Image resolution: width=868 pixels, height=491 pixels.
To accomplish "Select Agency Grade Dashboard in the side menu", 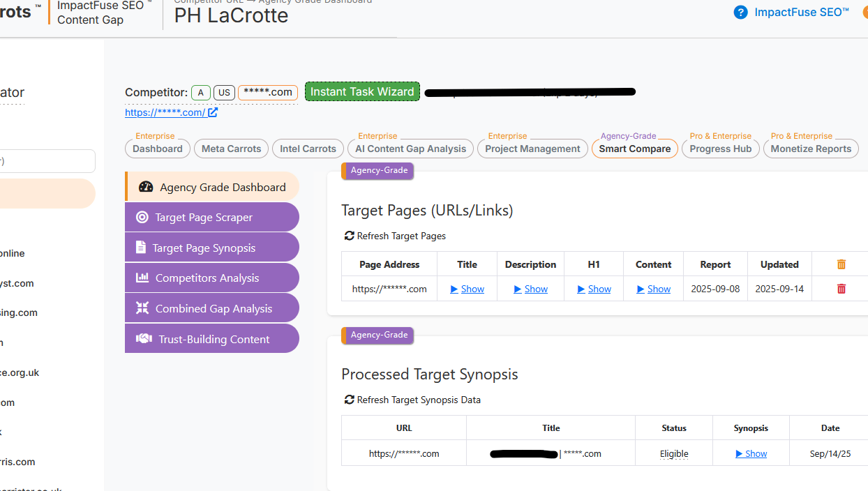I will (212, 187).
